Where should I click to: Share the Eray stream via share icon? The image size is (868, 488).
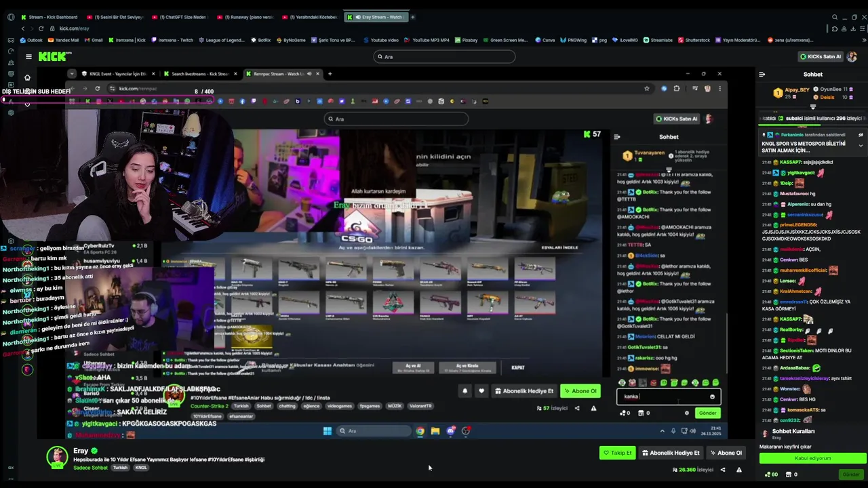[x=722, y=470]
